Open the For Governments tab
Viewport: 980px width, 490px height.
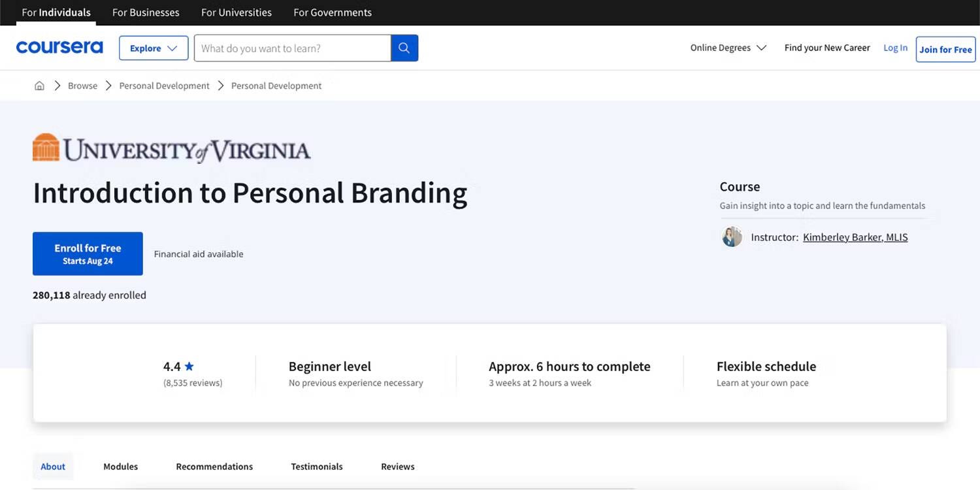[x=332, y=12]
